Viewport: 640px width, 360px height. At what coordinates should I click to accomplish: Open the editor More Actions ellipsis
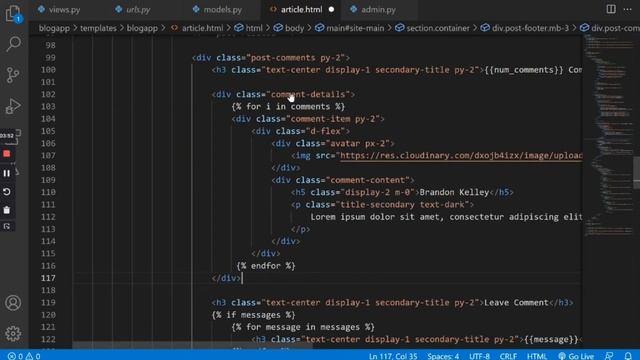(627, 9)
